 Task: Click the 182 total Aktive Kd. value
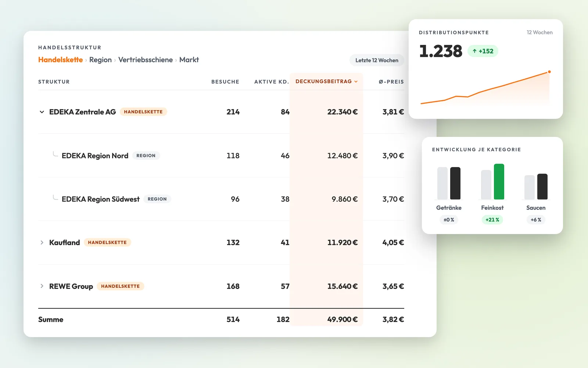283,319
